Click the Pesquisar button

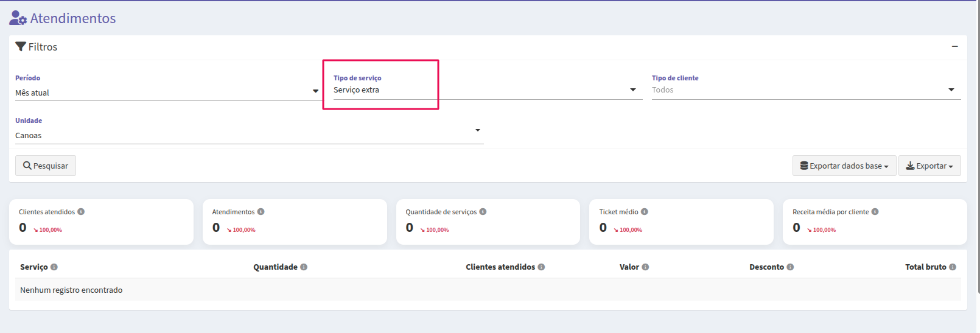46,166
